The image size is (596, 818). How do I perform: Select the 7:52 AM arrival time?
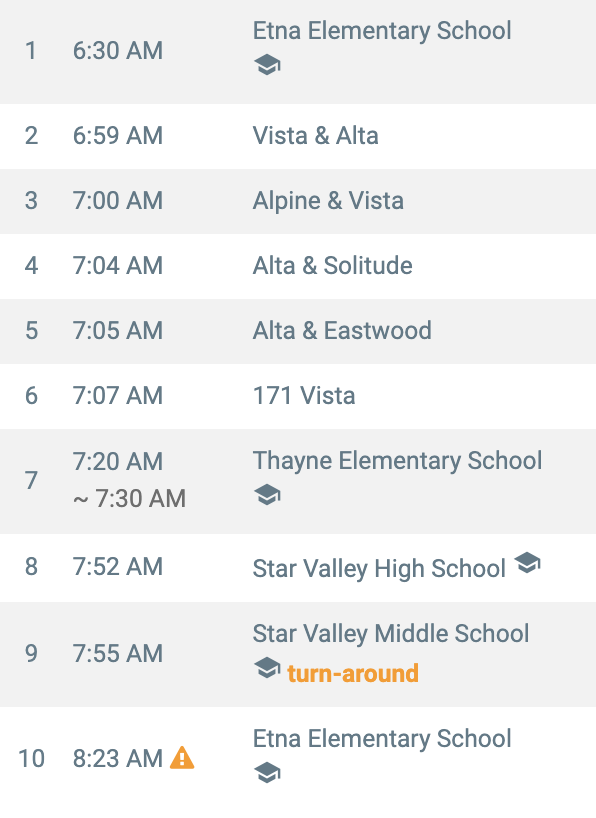tap(117, 567)
